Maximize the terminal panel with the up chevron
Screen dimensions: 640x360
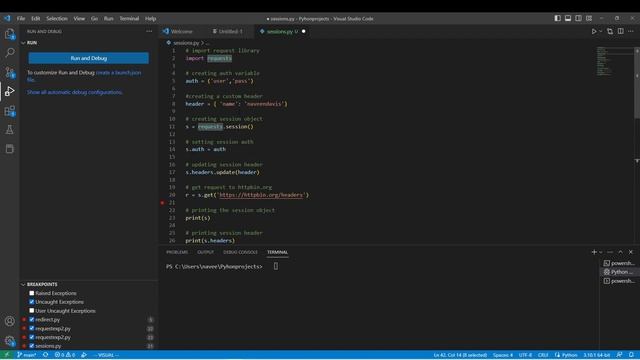coord(620,252)
